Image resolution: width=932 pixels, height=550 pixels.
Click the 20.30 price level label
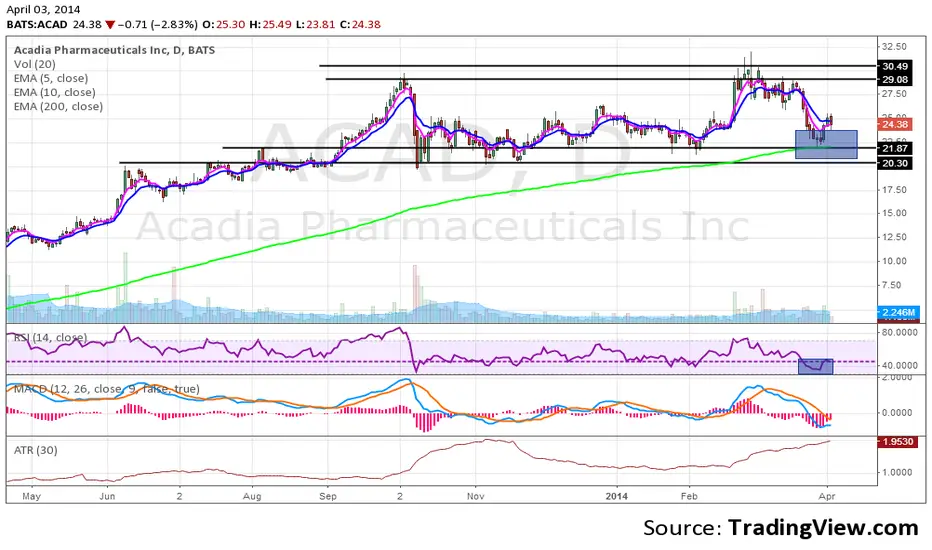click(895, 163)
